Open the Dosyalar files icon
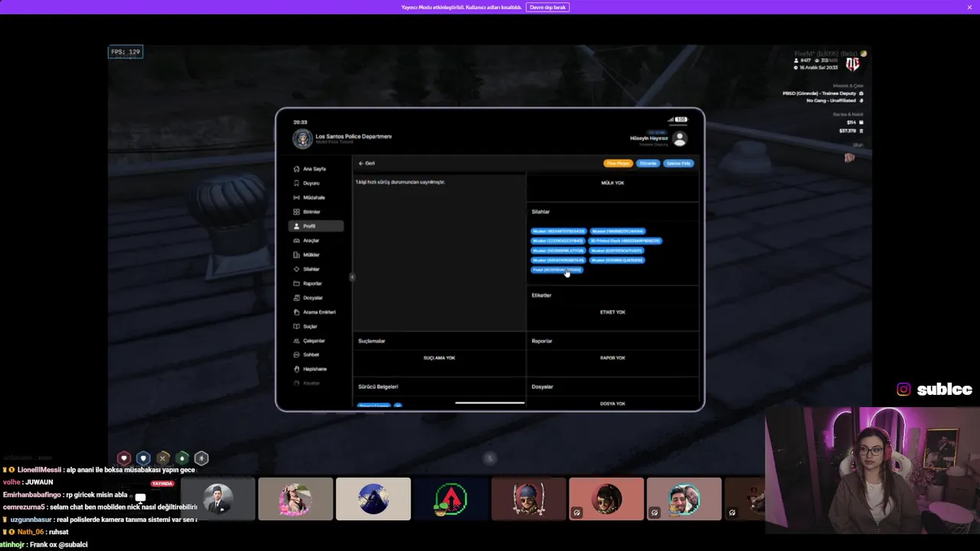Screen dimensions: 980x551 (x=296, y=298)
